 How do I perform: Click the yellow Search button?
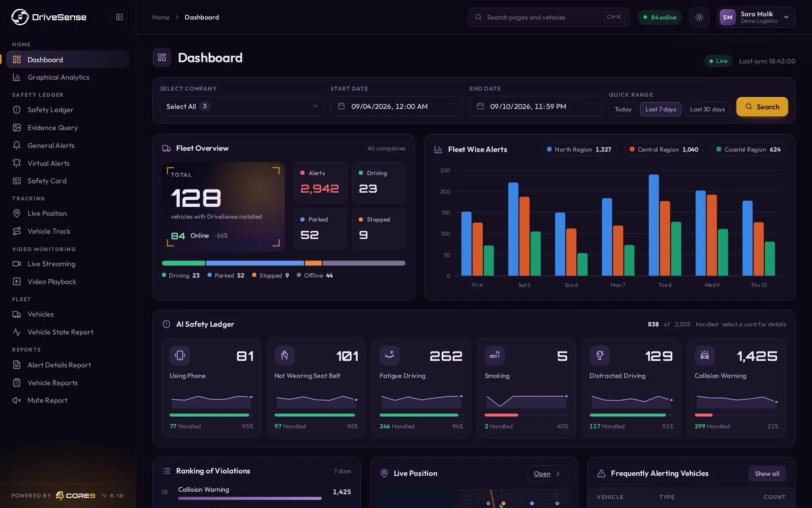pyautogui.click(x=762, y=106)
